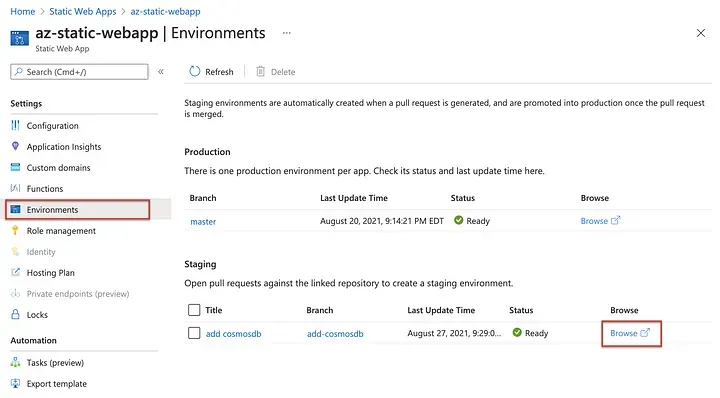
Task: Open the Functions menu item
Action: click(45, 189)
